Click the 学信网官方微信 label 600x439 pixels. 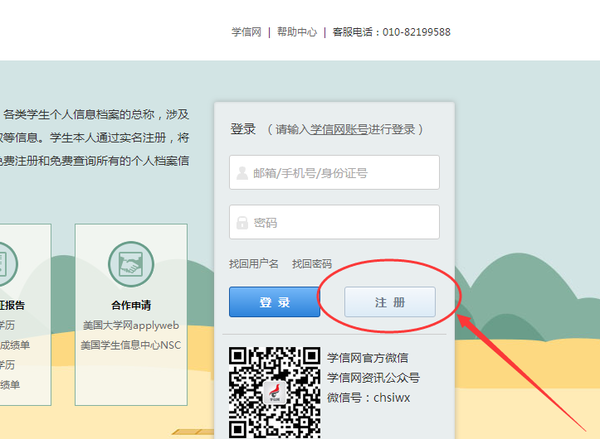tap(368, 357)
